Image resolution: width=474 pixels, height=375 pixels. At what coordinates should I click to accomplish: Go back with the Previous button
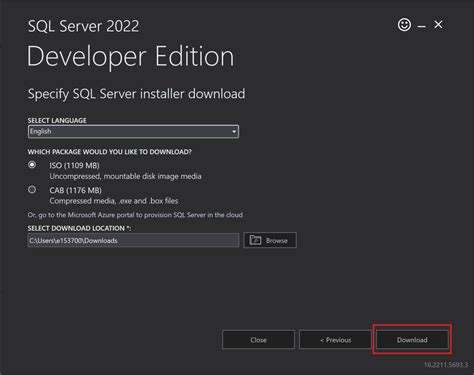(335, 340)
